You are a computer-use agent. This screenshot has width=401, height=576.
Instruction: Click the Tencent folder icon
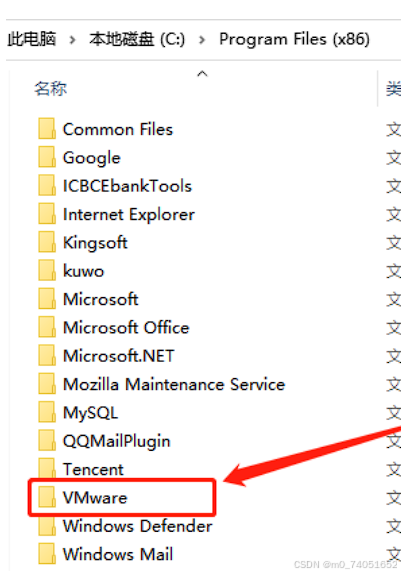47,468
